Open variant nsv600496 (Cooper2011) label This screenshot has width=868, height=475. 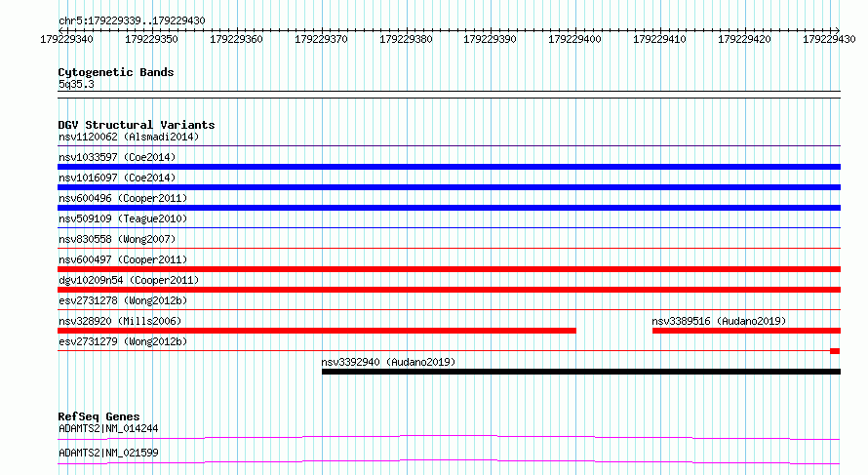tap(123, 198)
